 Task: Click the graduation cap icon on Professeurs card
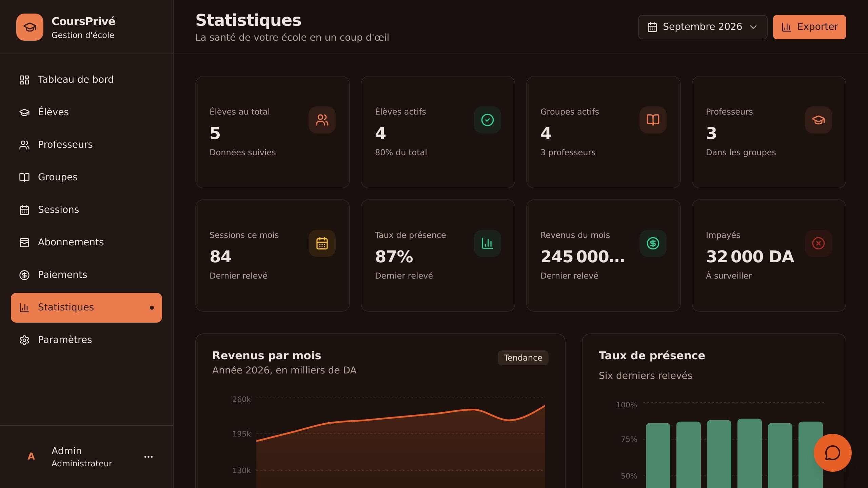click(x=818, y=120)
